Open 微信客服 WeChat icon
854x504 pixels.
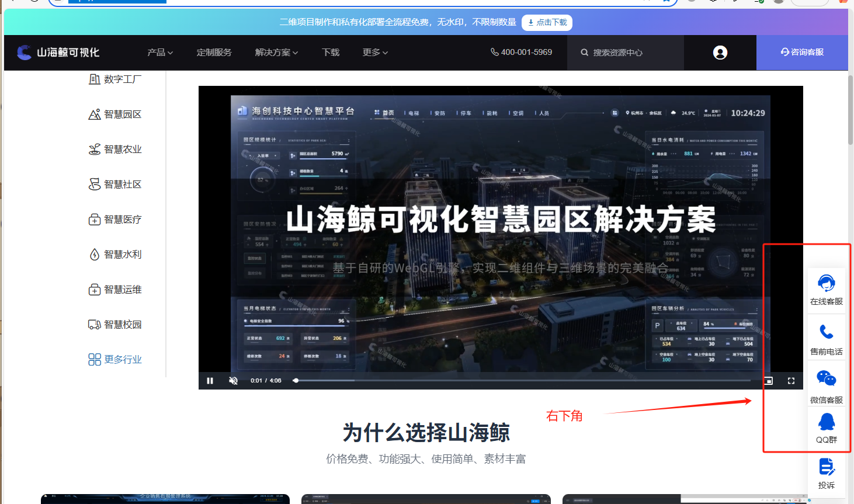click(826, 378)
